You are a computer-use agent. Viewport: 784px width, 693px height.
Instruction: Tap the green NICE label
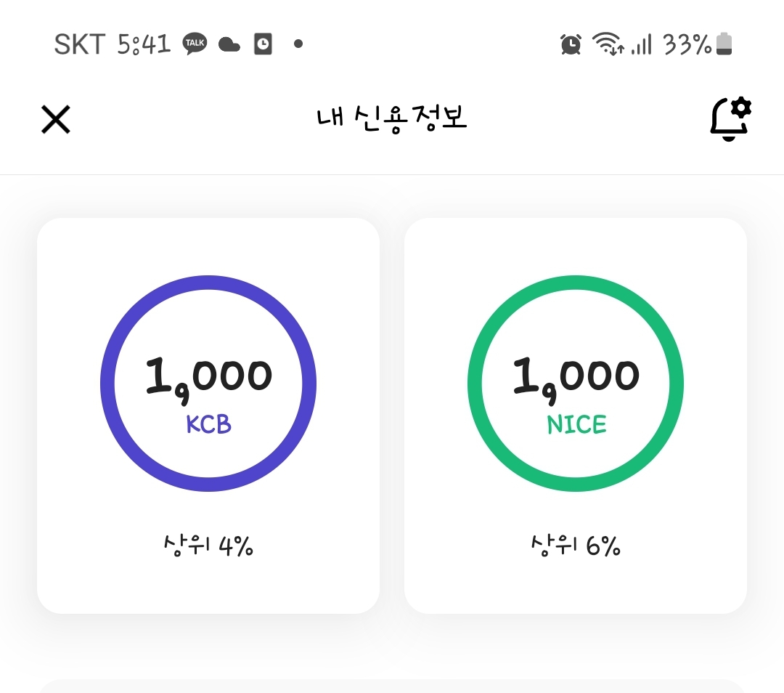coord(576,425)
